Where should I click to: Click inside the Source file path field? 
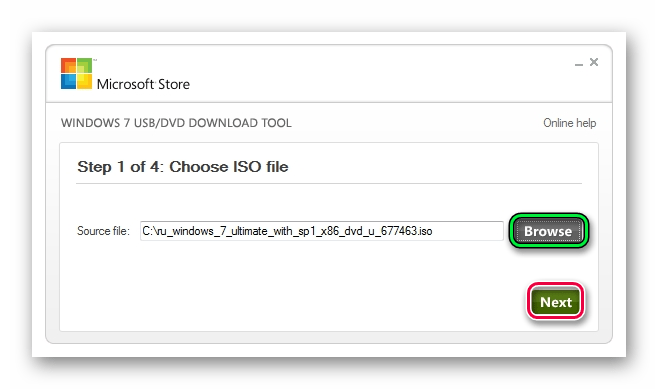tap(322, 231)
